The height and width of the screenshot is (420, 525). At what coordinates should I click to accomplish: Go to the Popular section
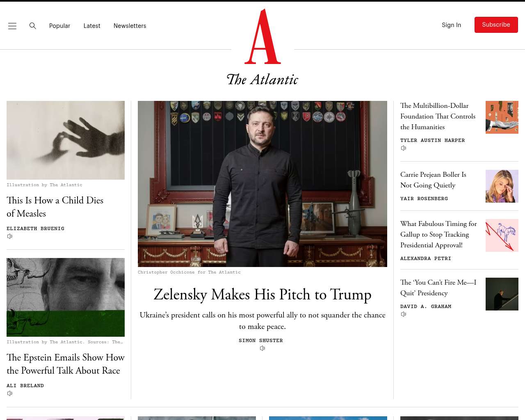coord(59,26)
